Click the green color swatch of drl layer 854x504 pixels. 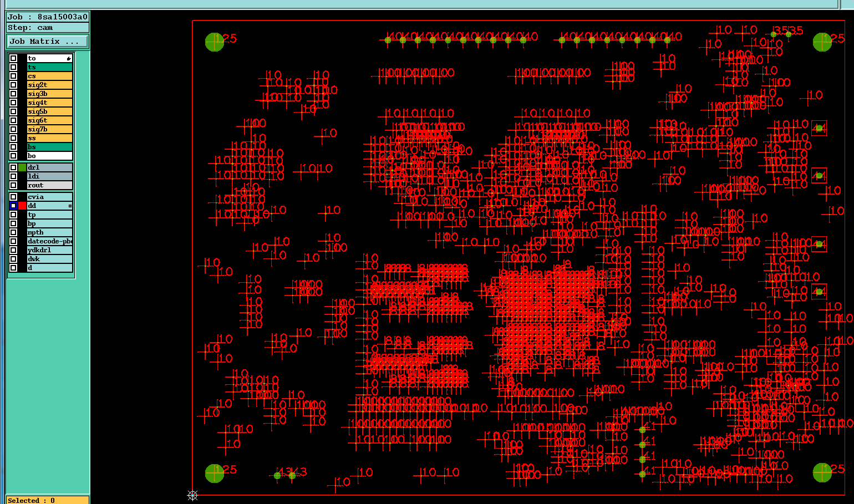(22, 167)
